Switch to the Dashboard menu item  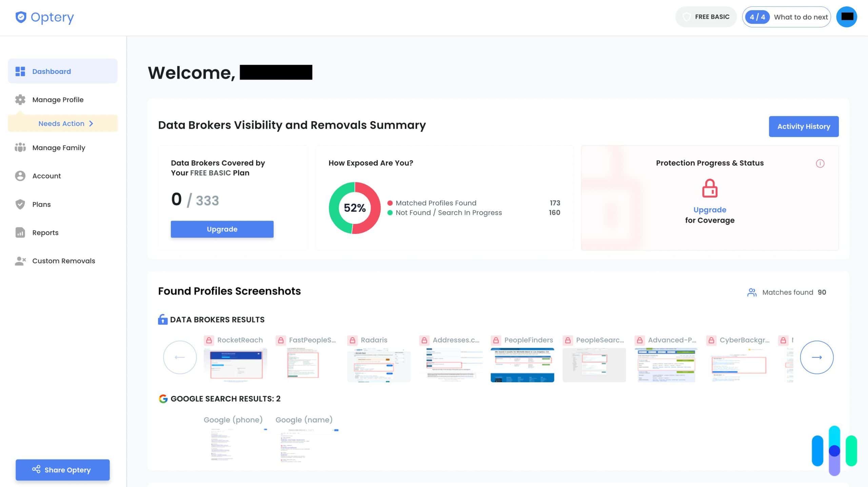click(x=51, y=71)
